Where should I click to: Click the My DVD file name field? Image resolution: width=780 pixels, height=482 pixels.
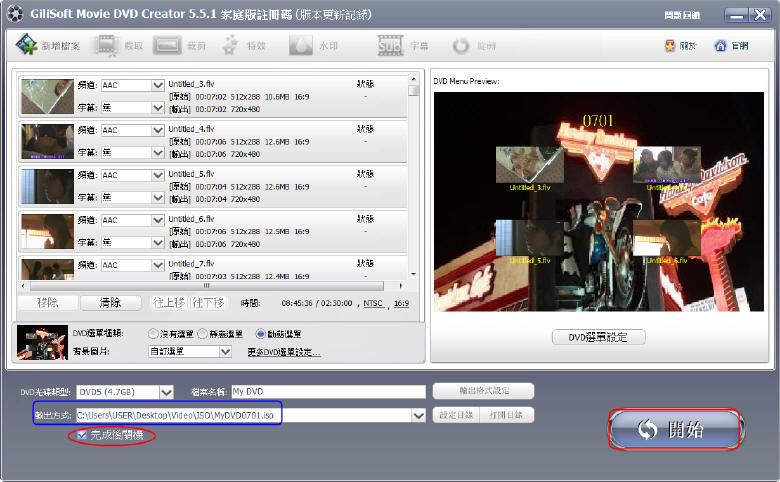coord(328,392)
